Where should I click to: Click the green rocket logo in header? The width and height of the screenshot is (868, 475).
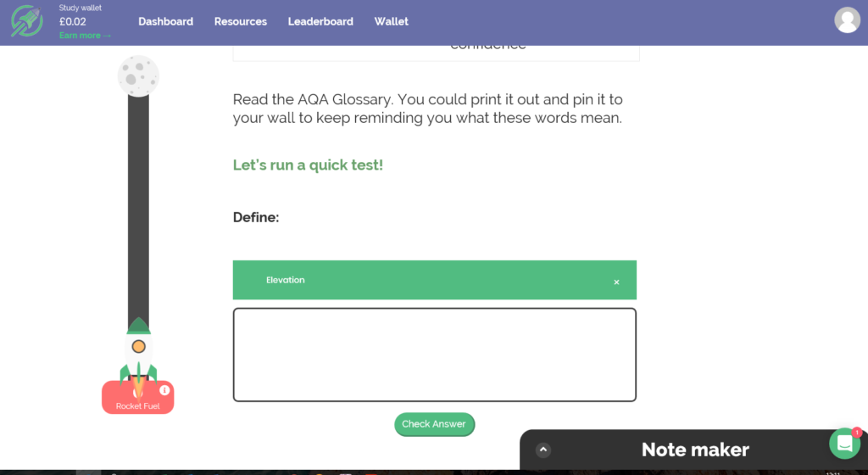click(27, 21)
